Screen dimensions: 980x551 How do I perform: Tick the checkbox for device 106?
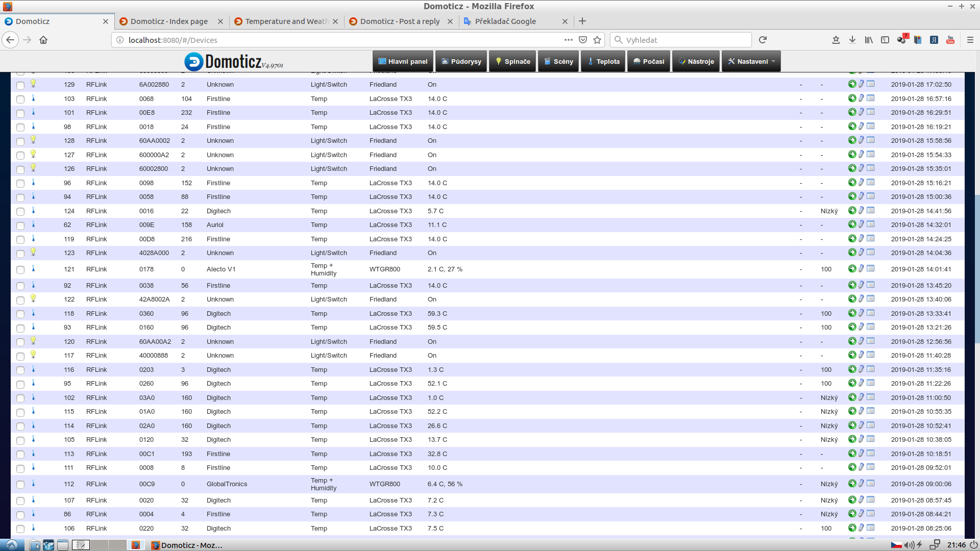[x=20, y=529]
